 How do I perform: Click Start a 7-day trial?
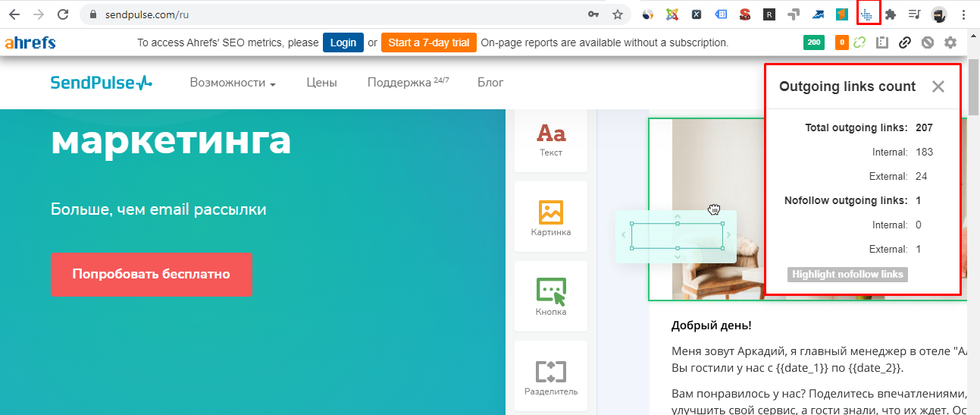coord(428,42)
